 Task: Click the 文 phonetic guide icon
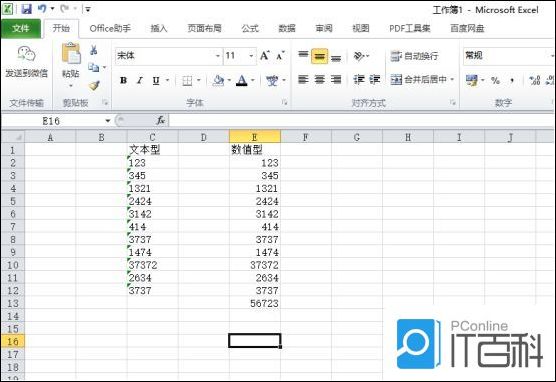click(272, 81)
